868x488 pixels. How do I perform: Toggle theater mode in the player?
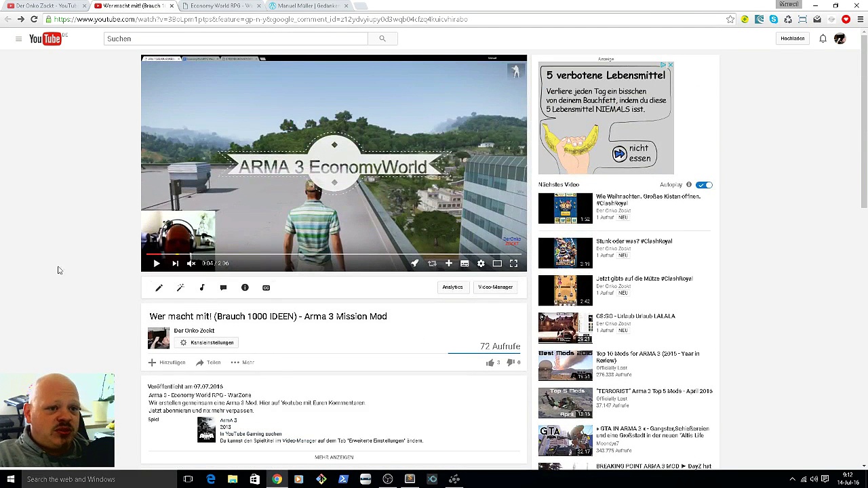[497, 264]
